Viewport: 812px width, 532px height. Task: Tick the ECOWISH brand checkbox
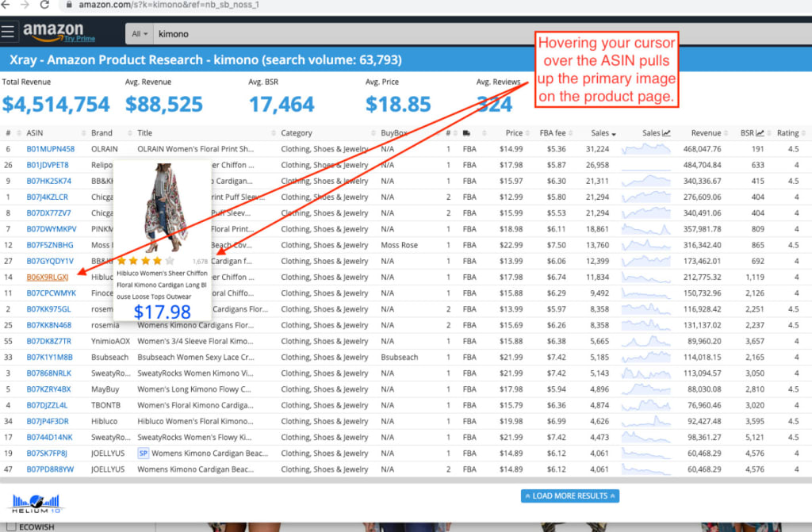tap(11, 526)
